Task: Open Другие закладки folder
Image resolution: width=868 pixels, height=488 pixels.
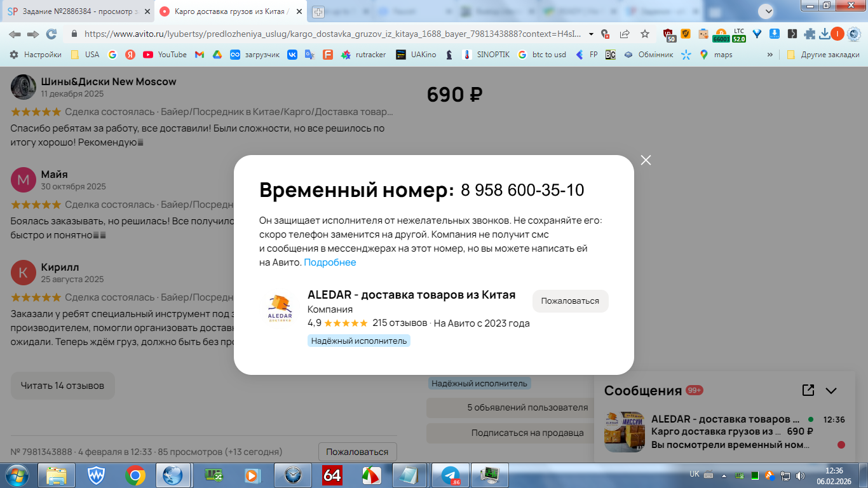Action: click(x=823, y=55)
